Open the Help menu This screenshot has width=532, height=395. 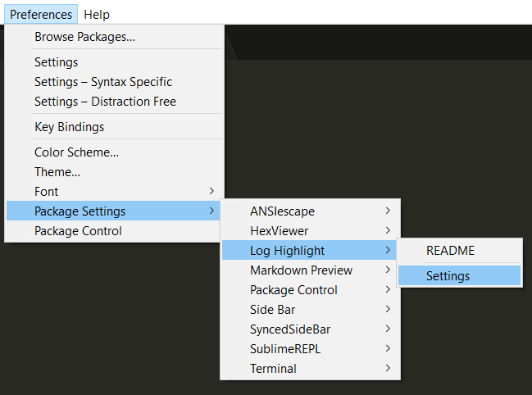97,14
